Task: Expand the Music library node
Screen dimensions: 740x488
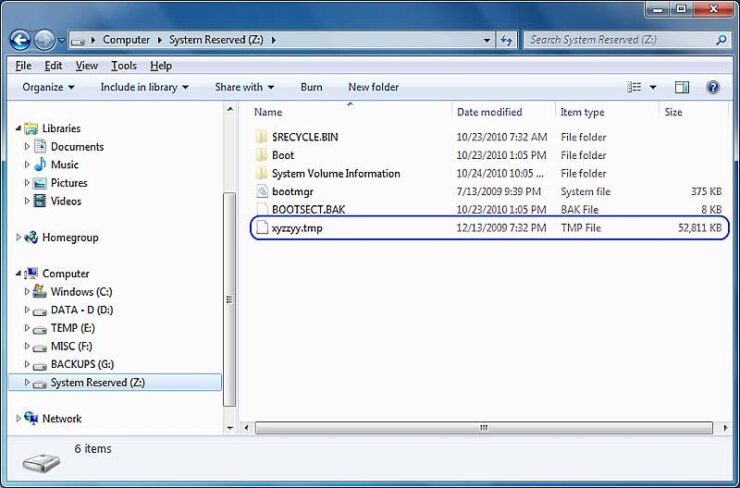Action: 27,165
